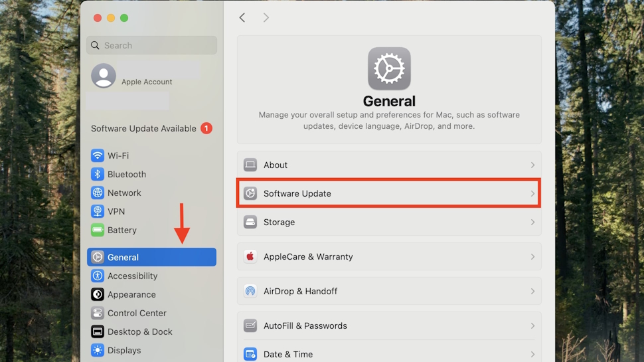
Task: Click the Displays sun icon
Action: point(98,350)
